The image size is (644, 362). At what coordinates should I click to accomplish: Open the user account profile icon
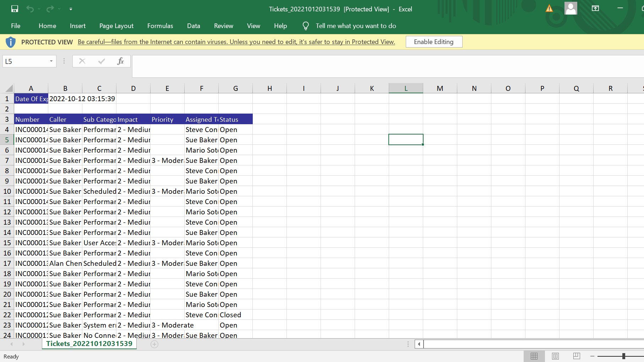click(x=571, y=9)
